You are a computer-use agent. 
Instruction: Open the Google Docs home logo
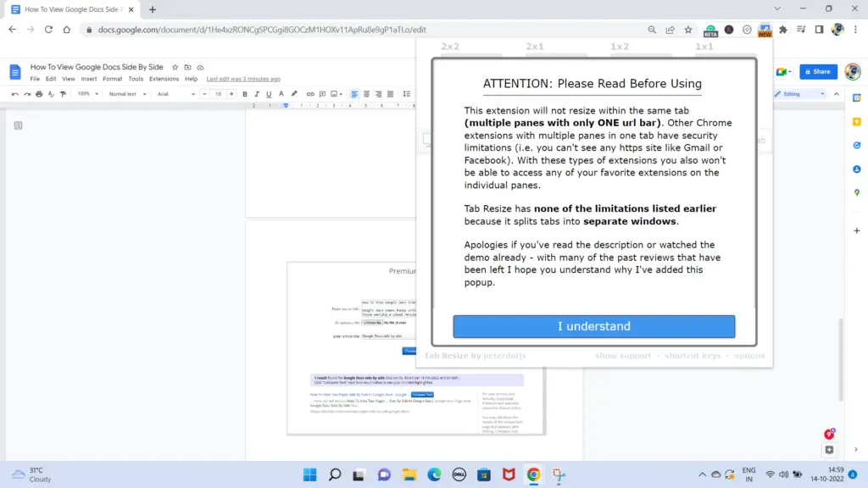point(15,72)
